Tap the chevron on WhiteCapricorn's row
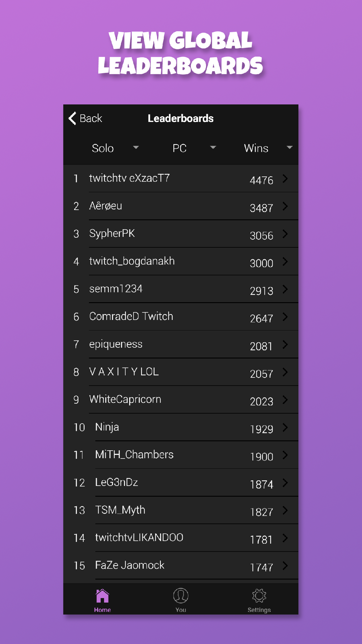362x644 pixels. click(285, 400)
